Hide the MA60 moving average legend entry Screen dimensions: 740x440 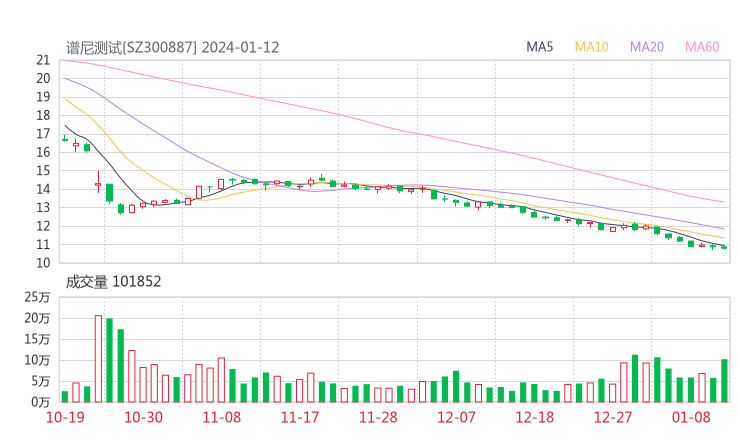pyautogui.click(x=702, y=47)
